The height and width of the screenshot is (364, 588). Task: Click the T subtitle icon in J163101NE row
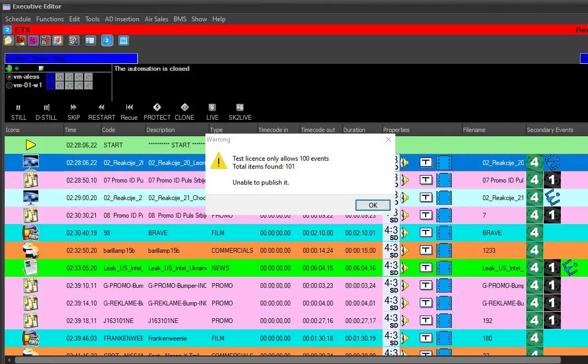click(426, 320)
